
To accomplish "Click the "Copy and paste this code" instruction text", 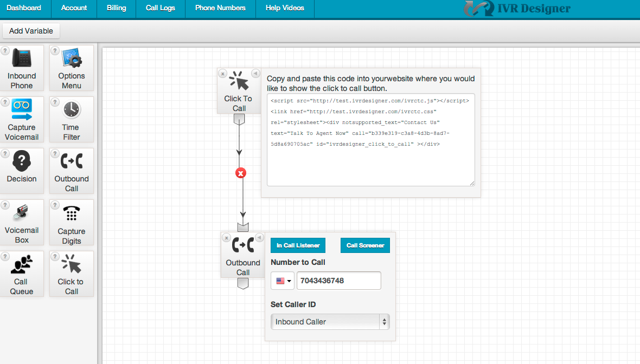I will point(370,83).
